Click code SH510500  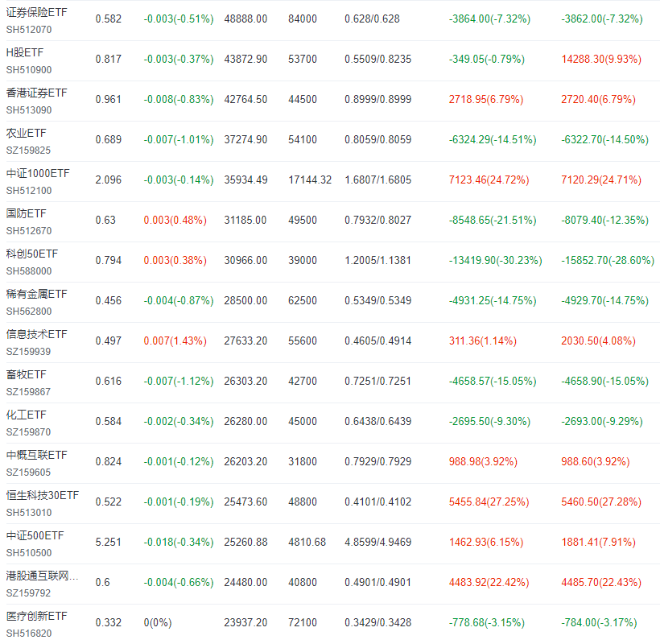29,553
